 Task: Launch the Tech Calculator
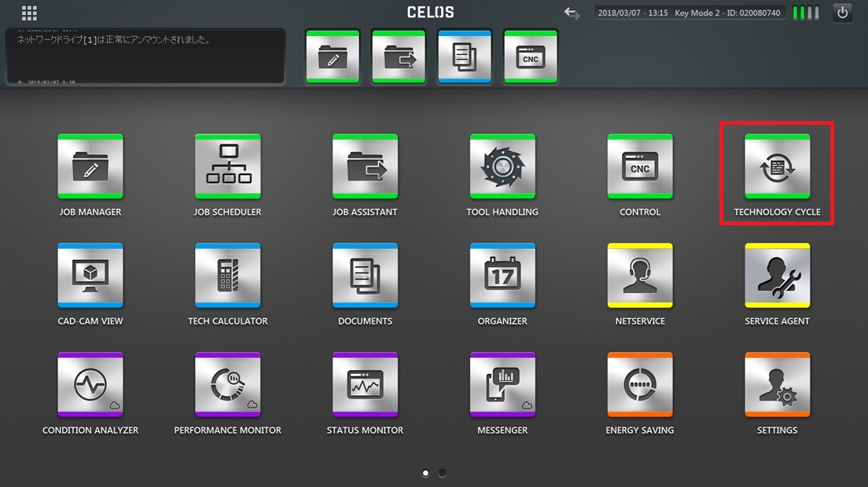(x=227, y=275)
